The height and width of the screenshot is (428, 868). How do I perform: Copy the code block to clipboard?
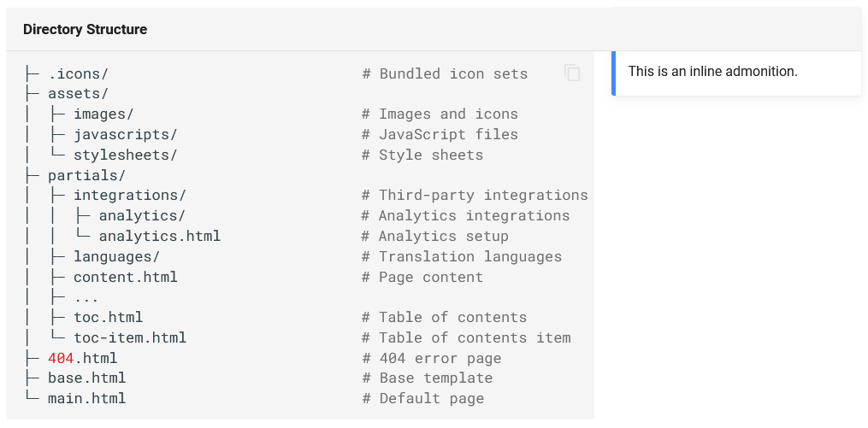[572, 73]
